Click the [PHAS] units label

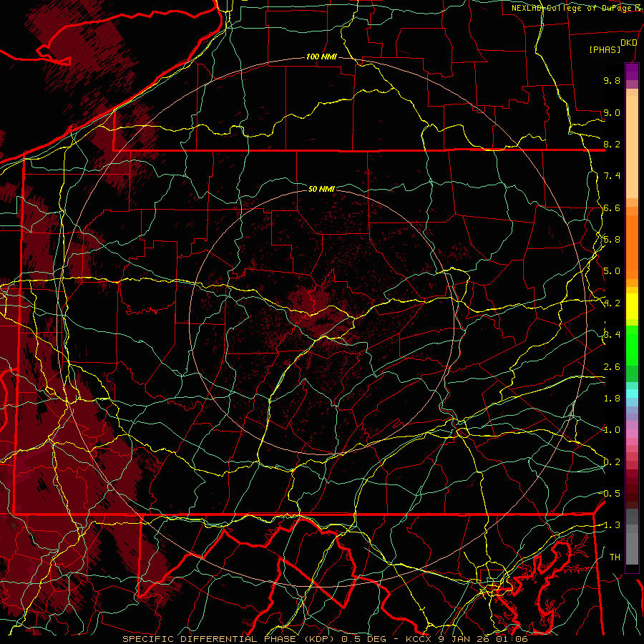pos(605,50)
